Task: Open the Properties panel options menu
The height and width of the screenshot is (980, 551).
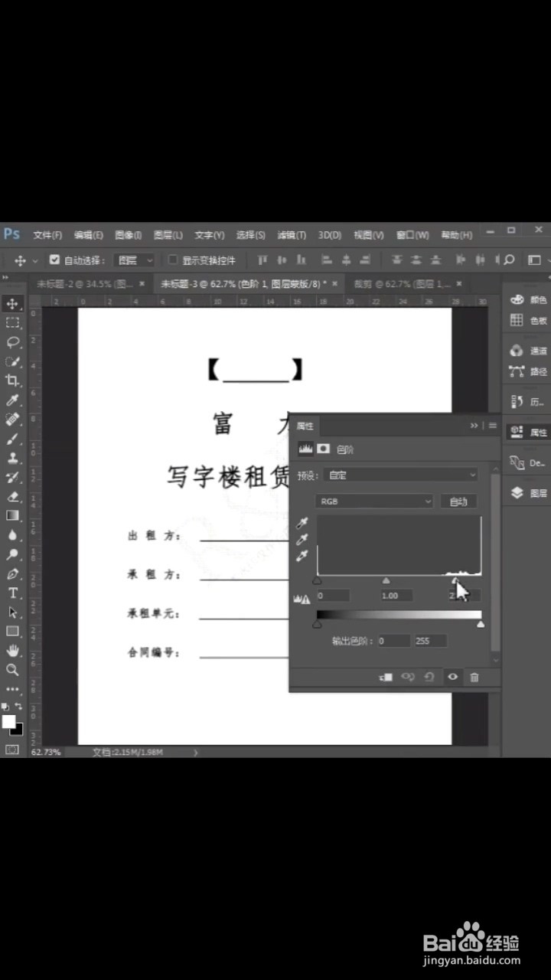Action: pyautogui.click(x=493, y=426)
